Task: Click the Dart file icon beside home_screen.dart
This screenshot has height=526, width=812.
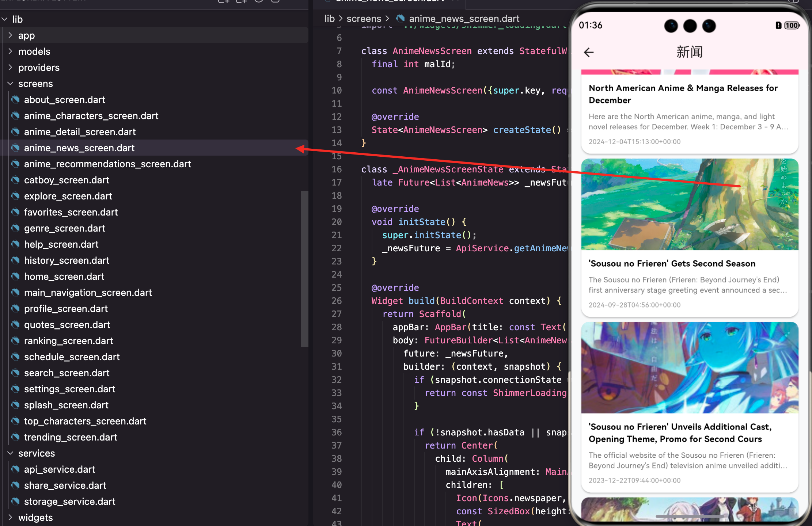Action: point(15,276)
